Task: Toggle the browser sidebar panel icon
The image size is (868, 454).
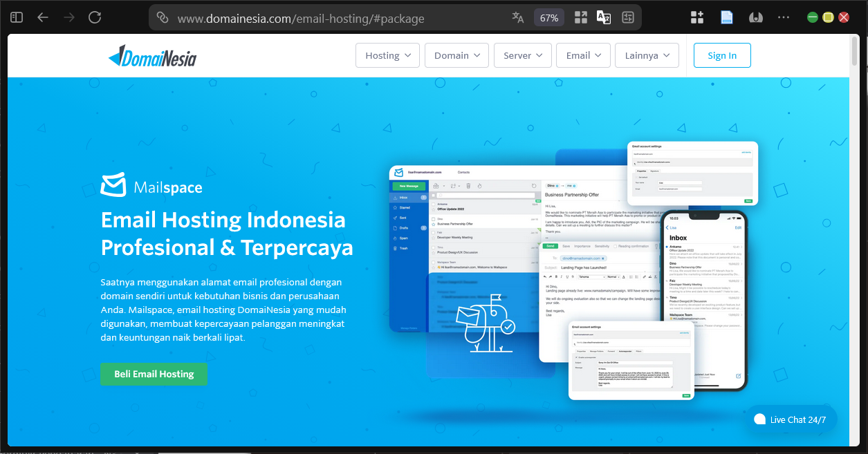Action: tap(17, 17)
